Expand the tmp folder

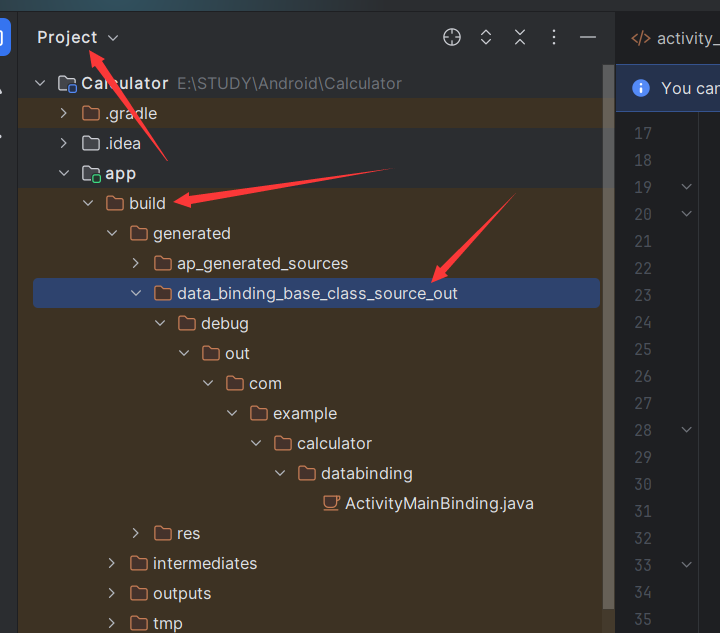(112, 623)
